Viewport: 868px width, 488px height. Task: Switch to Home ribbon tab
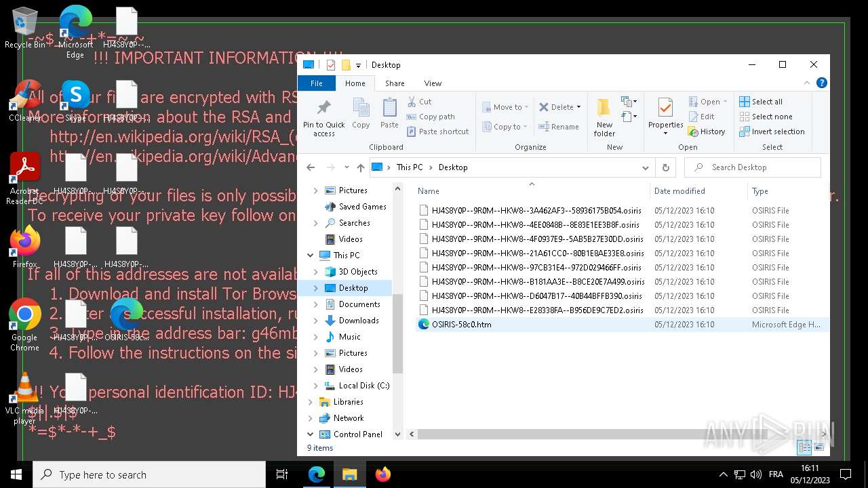pos(355,83)
